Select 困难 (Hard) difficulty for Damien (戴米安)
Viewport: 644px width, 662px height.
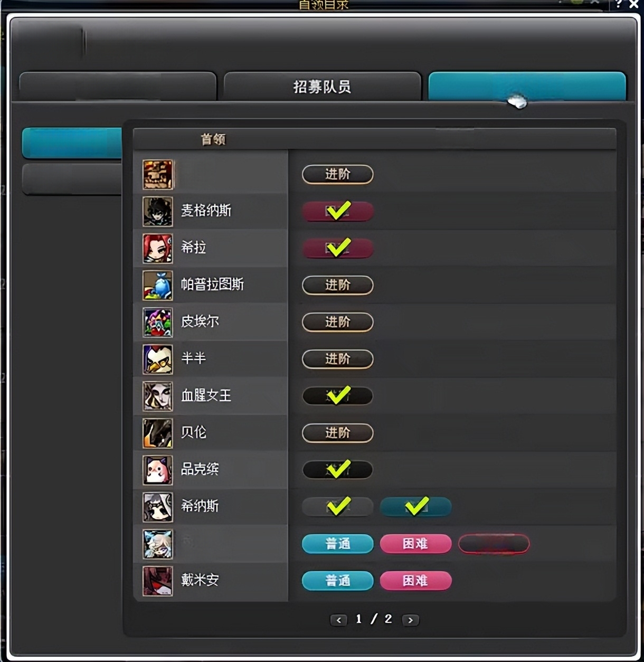[x=416, y=581]
